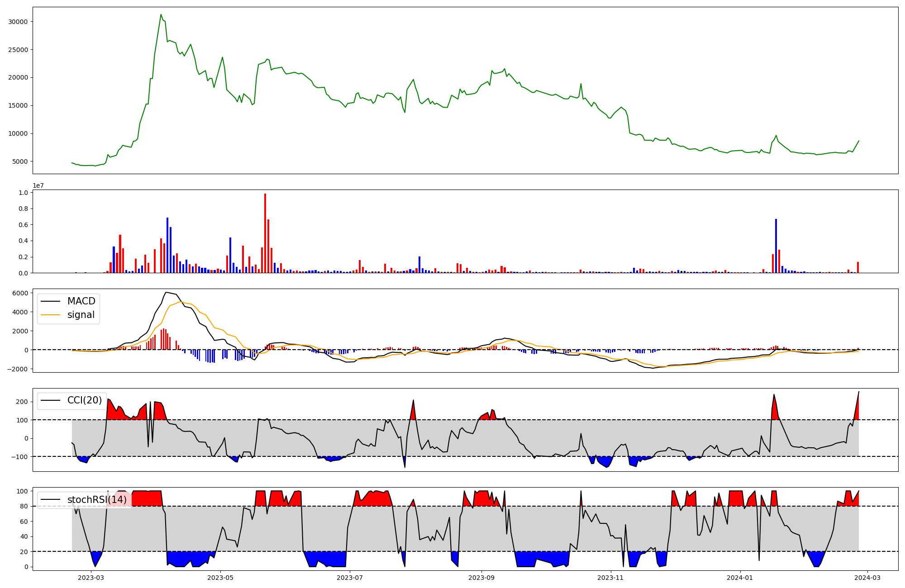The height and width of the screenshot is (588, 905).
Task: Click the 30000 price axis label
Action: (18, 22)
